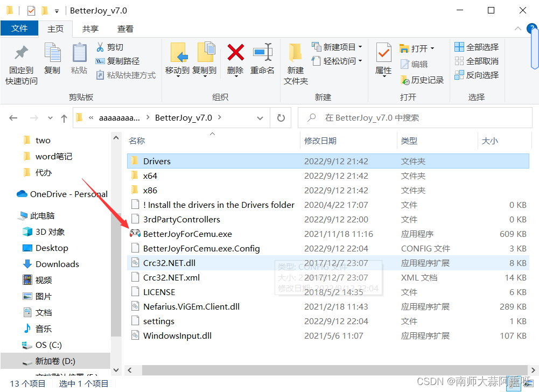The height and width of the screenshot is (392, 539).
Task: Click Edit in the open group
Action: click(x=414, y=64)
